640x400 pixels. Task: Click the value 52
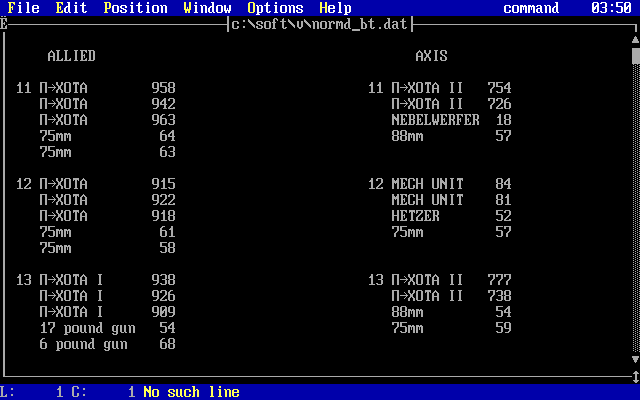click(x=503, y=216)
